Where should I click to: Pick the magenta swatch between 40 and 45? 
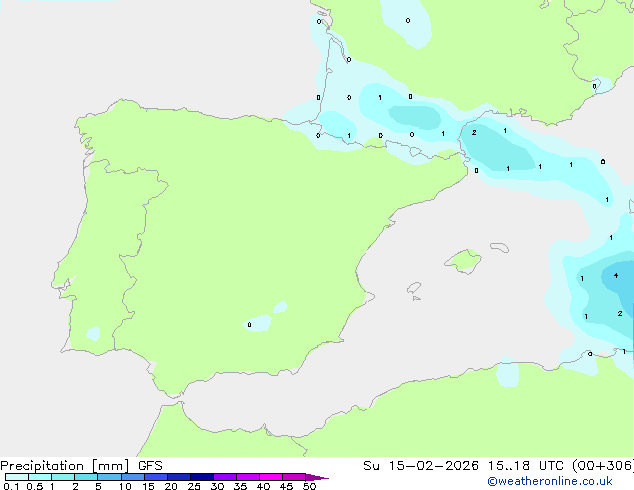point(271,477)
